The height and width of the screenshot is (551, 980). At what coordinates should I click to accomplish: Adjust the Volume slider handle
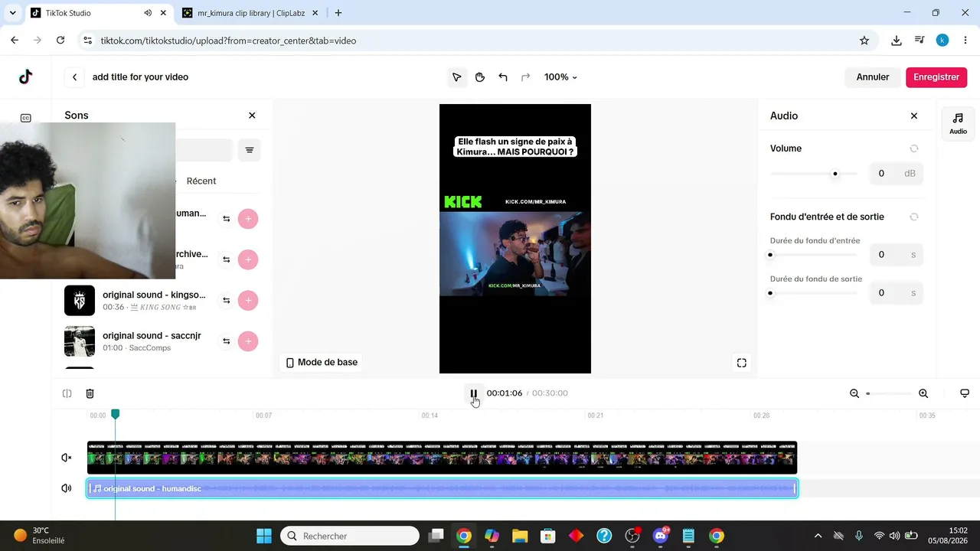pos(835,174)
